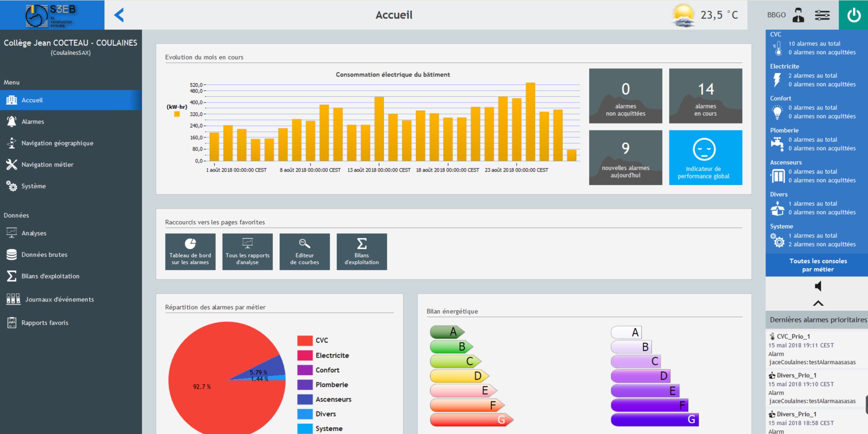Click the Systeme gears icon in console panel

coord(777,240)
